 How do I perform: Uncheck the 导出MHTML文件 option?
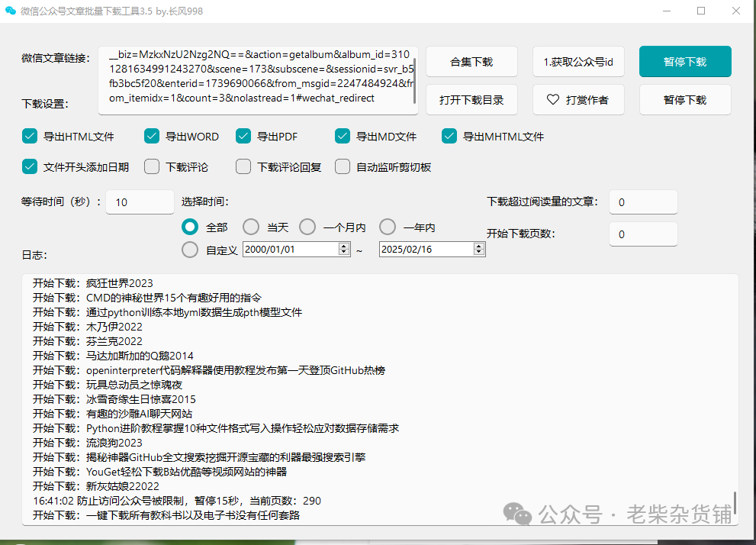(449, 137)
